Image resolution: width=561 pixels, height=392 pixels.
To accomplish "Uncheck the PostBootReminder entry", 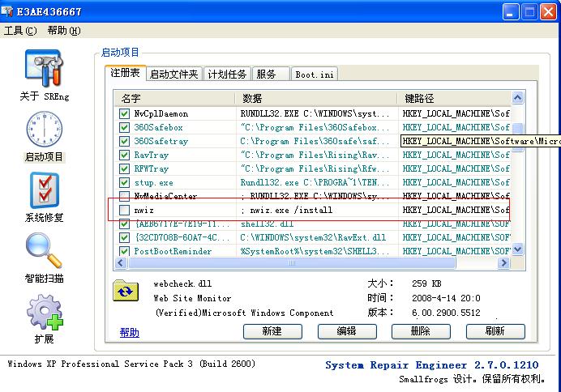I will pyautogui.click(x=124, y=251).
